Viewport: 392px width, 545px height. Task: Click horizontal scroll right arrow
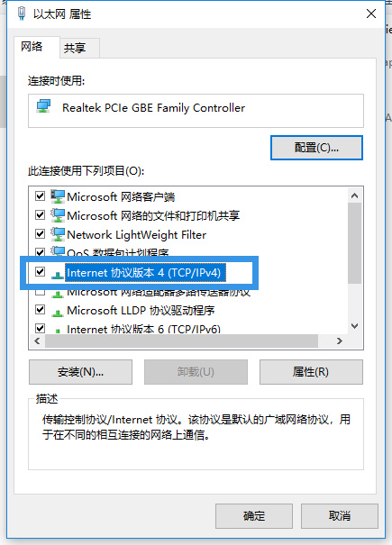[x=340, y=341]
